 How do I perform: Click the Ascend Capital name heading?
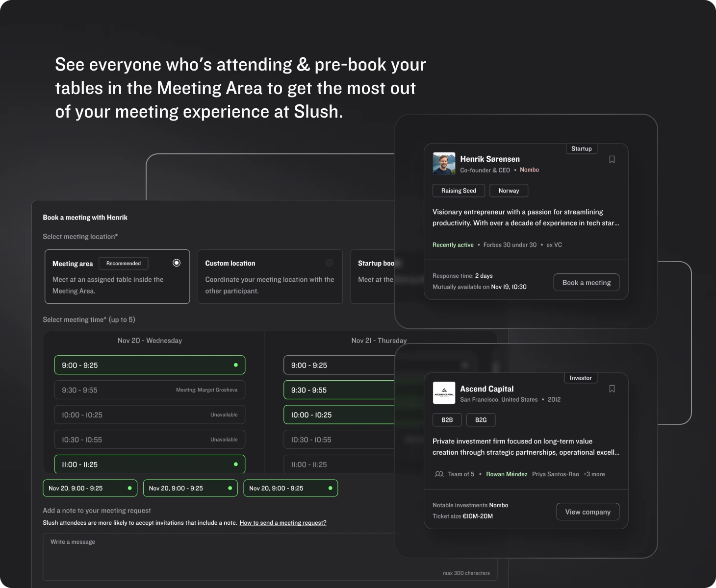[x=486, y=389]
